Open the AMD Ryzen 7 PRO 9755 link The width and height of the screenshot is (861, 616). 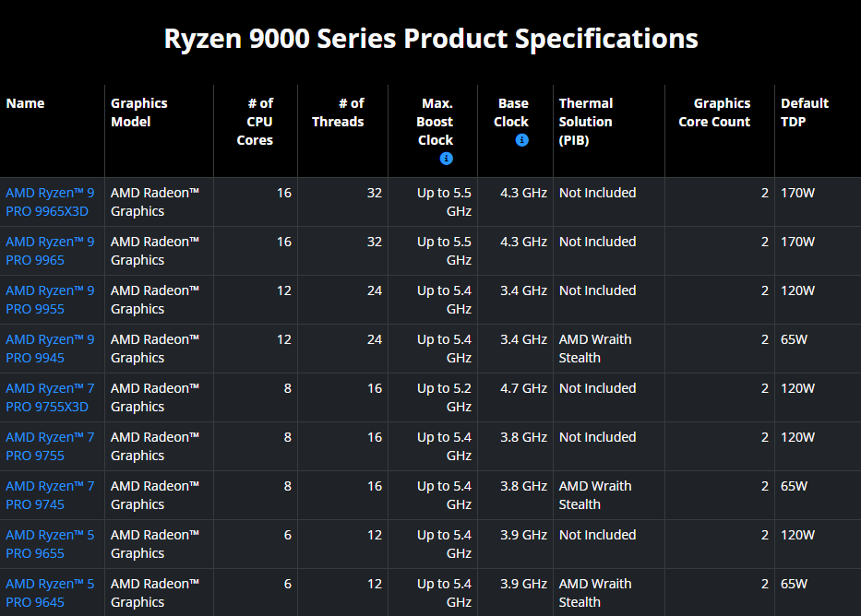(50, 446)
